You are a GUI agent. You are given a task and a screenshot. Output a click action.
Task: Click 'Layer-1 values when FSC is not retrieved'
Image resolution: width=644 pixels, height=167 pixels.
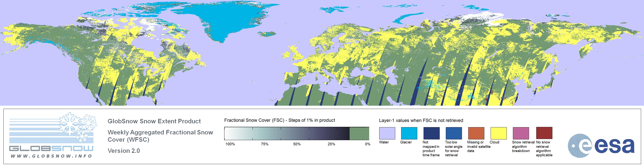pos(421,120)
